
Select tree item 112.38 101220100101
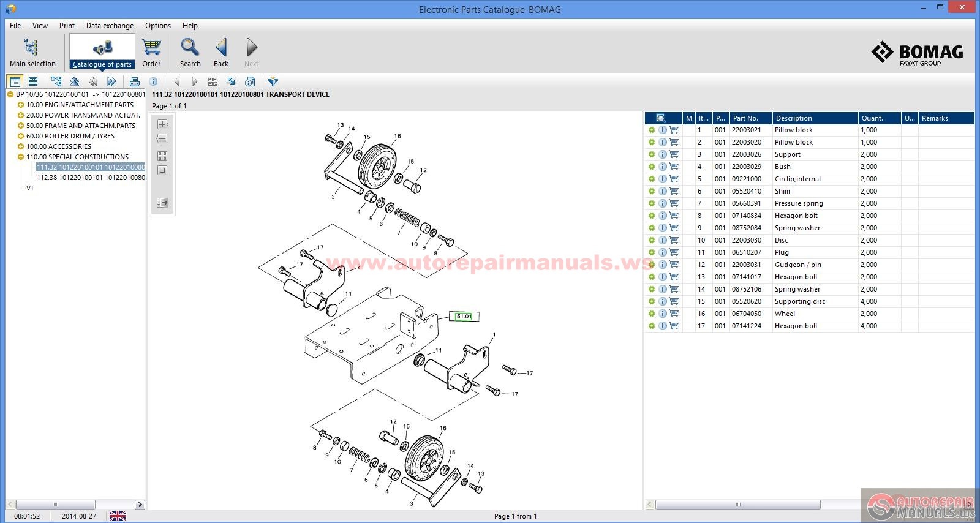[x=91, y=178]
